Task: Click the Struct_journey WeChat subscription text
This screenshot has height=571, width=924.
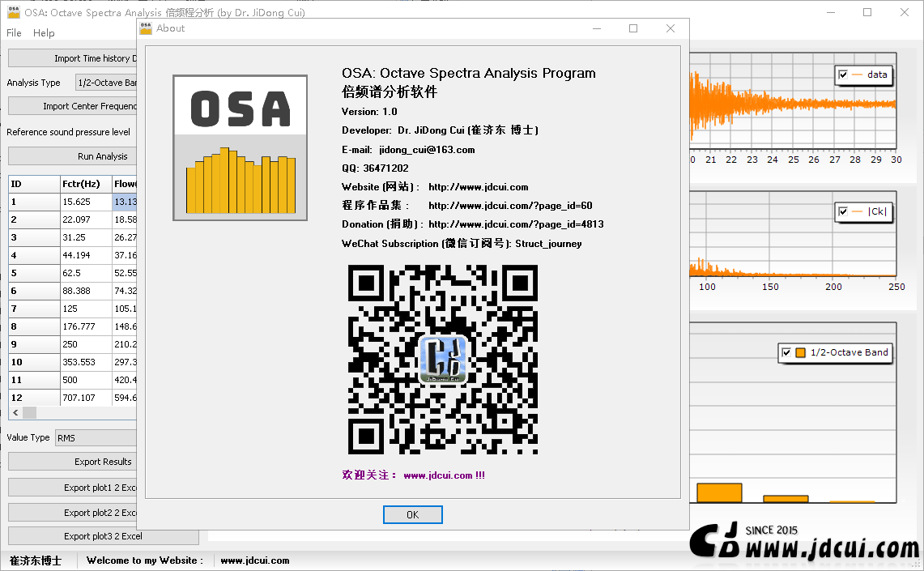Action: [x=548, y=244]
